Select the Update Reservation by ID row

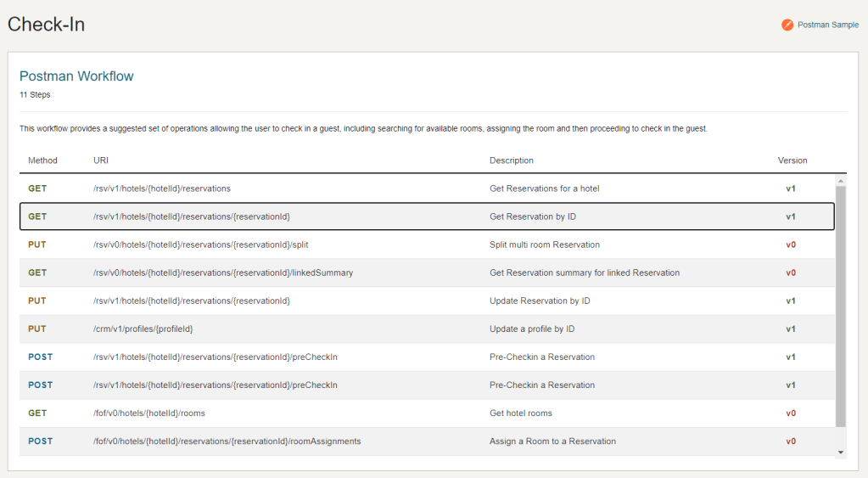(x=424, y=301)
